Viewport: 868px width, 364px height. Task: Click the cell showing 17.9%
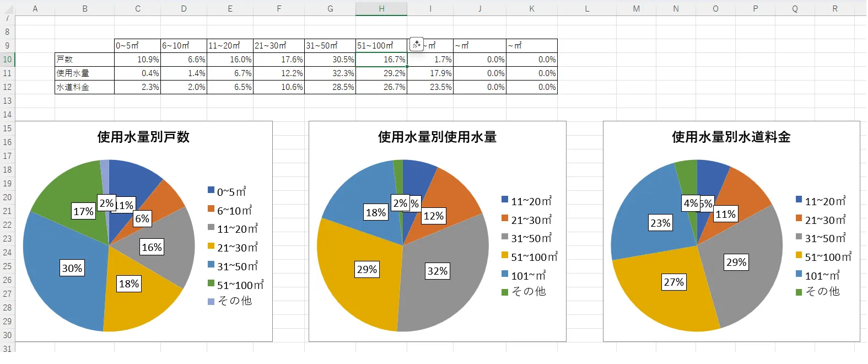tap(430, 73)
